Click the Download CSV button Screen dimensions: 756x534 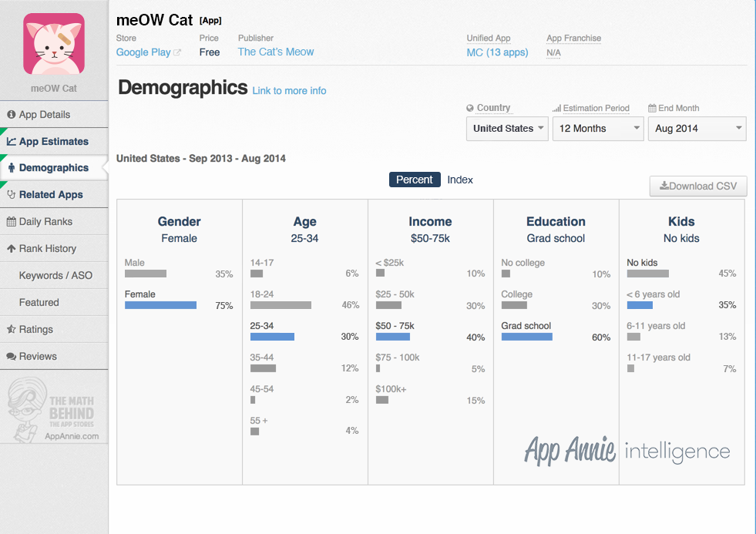pos(697,186)
